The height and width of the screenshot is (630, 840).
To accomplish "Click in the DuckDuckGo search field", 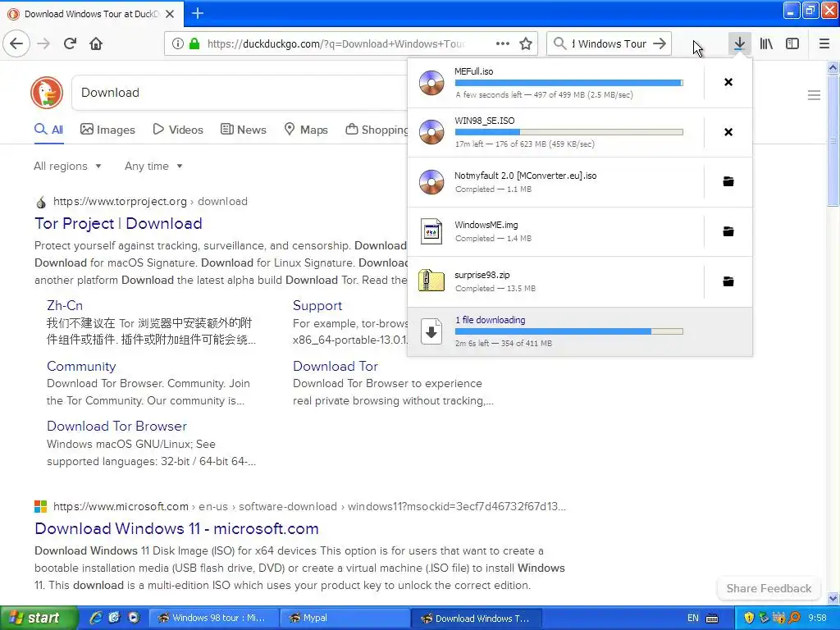I will 239,93.
